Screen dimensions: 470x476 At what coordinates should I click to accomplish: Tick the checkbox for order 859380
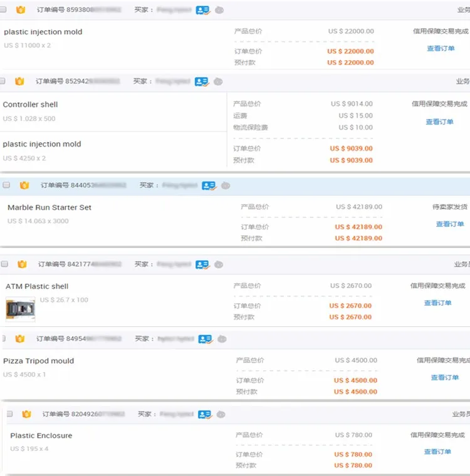coord(3,9)
